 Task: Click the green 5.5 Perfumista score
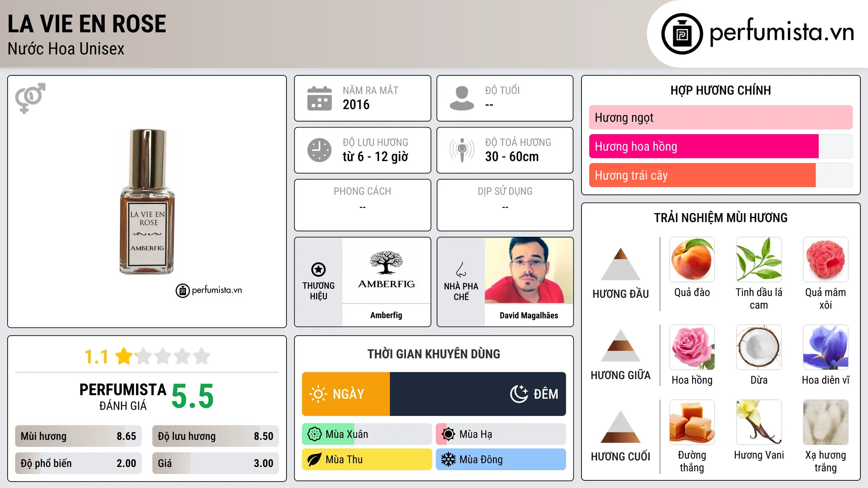193,396
